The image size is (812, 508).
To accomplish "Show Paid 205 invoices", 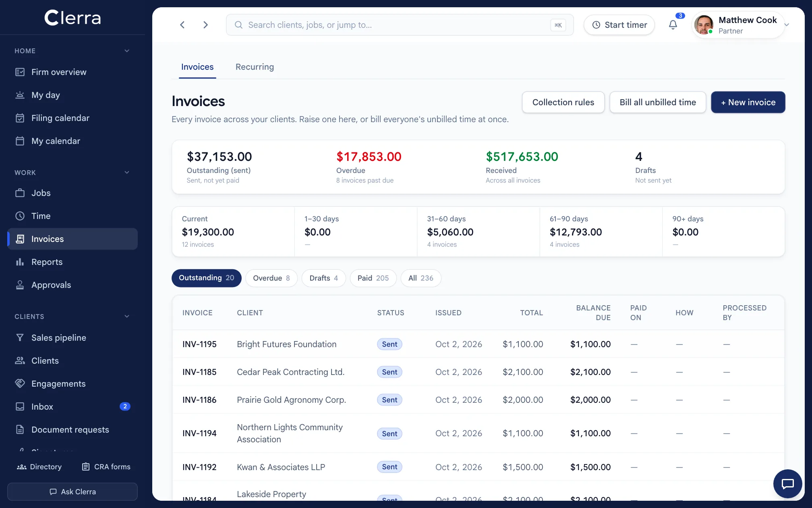I will coord(373,278).
